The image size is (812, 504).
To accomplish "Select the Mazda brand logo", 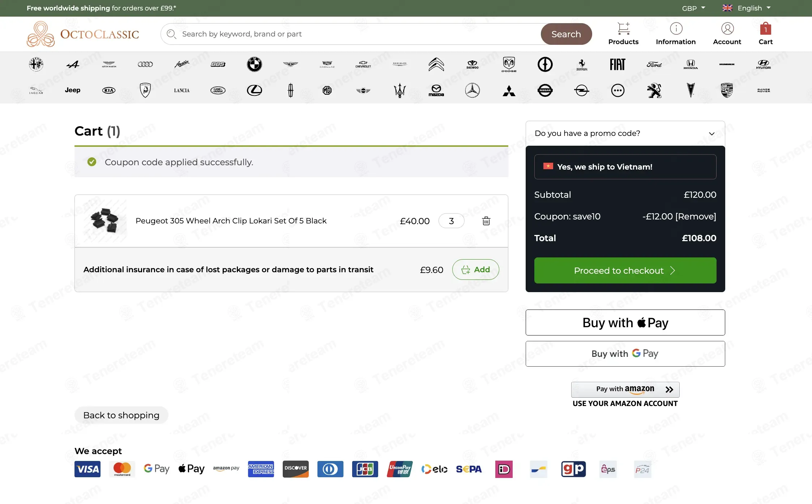I will 436,90.
